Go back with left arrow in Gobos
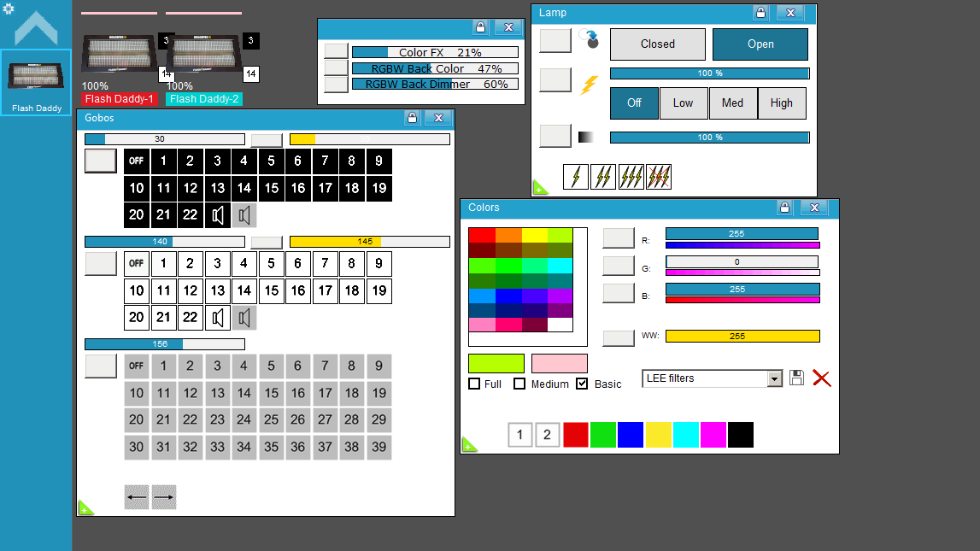 pyautogui.click(x=136, y=497)
